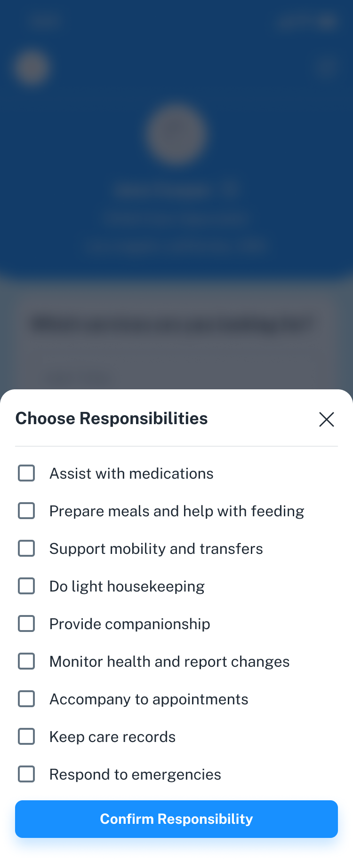Click the Choose Responsibilities heading
The image size is (353, 868).
coord(112,418)
